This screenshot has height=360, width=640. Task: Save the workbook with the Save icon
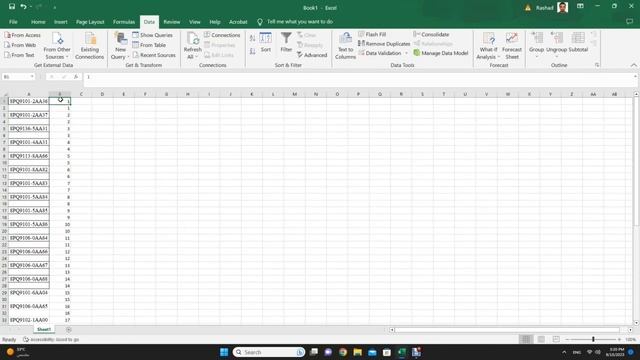(12, 7)
